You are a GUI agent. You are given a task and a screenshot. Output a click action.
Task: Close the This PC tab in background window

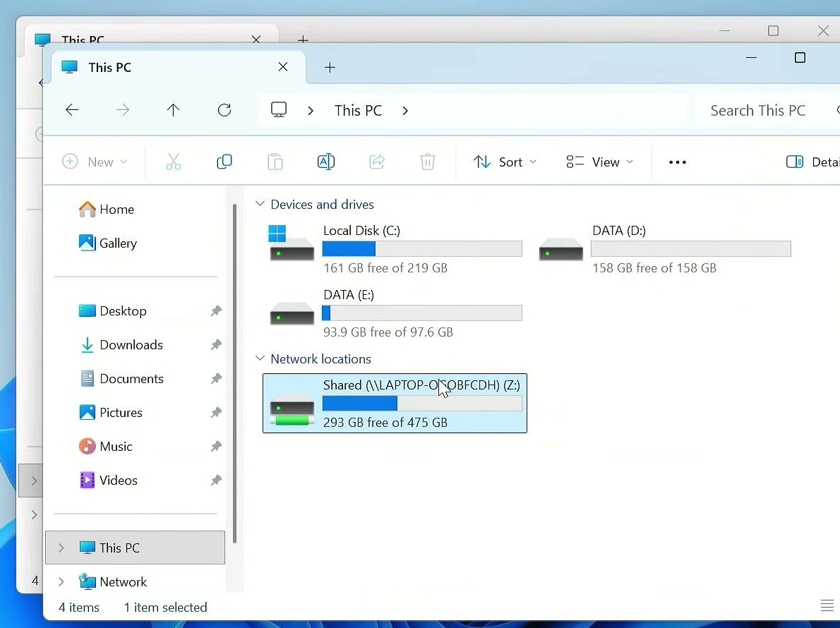click(x=256, y=39)
